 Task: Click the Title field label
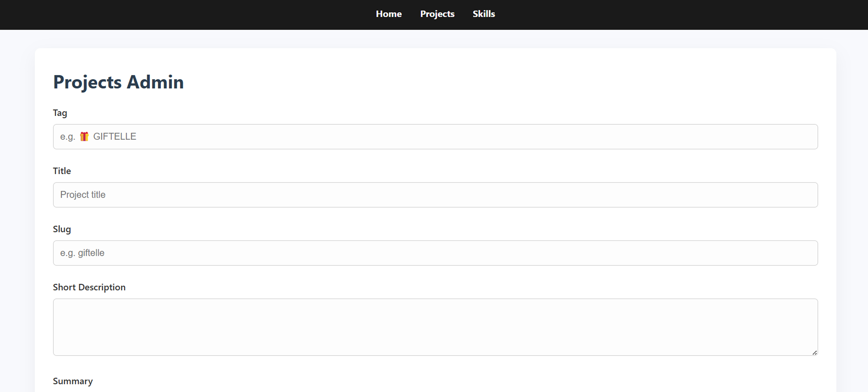click(x=62, y=171)
